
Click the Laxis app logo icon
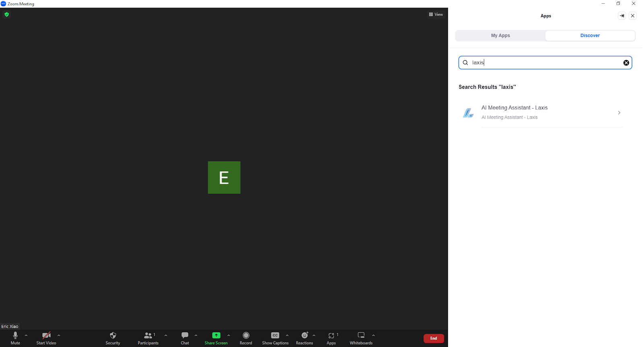(468, 113)
